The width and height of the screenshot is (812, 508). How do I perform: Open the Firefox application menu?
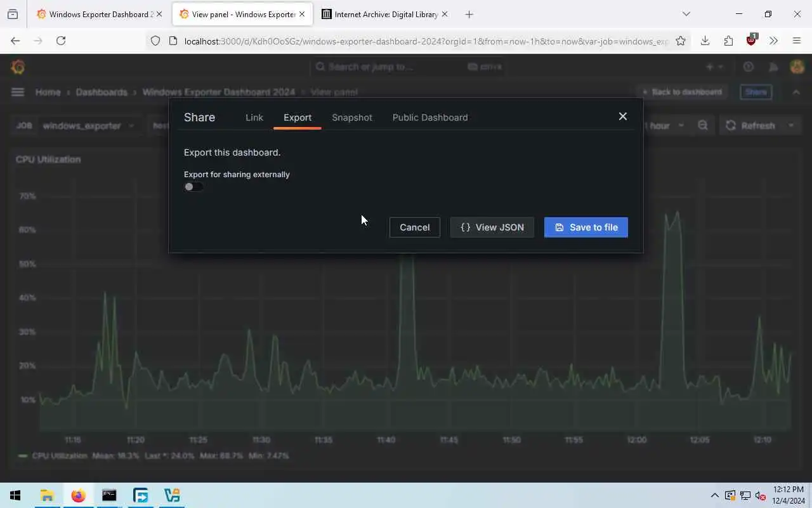pyautogui.click(x=797, y=41)
